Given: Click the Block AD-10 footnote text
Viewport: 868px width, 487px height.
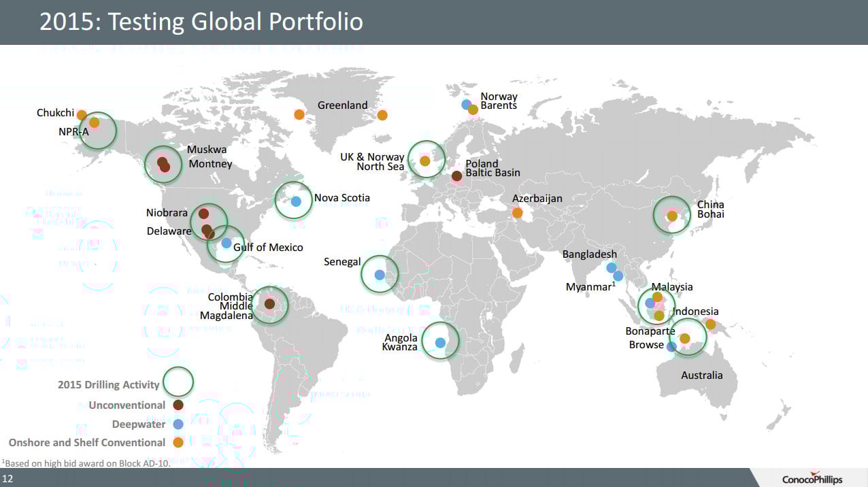Looking at the screenshot, I should tap(86, 463).
